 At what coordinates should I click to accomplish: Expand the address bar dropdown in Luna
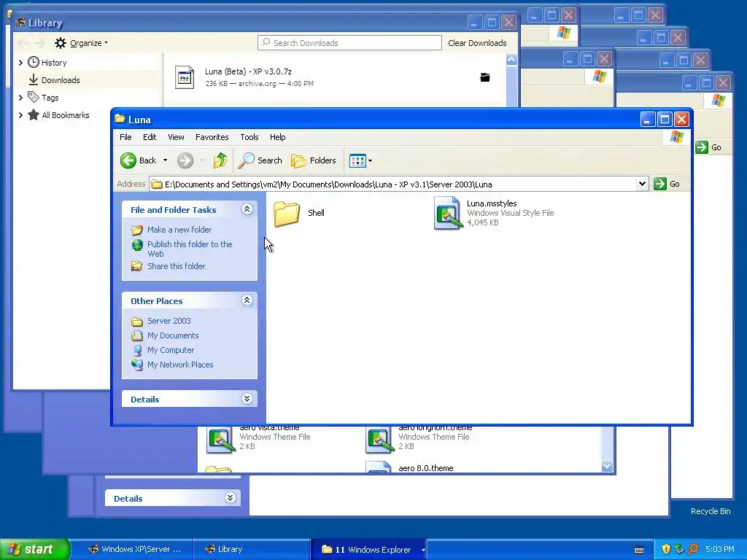pyautogui.click(x=642, y=184)
